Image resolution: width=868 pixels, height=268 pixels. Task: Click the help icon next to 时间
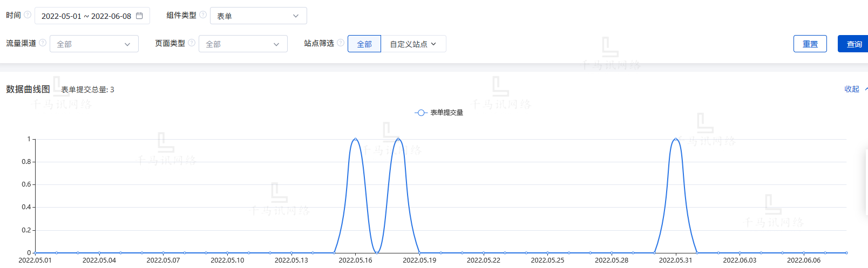coord(28,15)
